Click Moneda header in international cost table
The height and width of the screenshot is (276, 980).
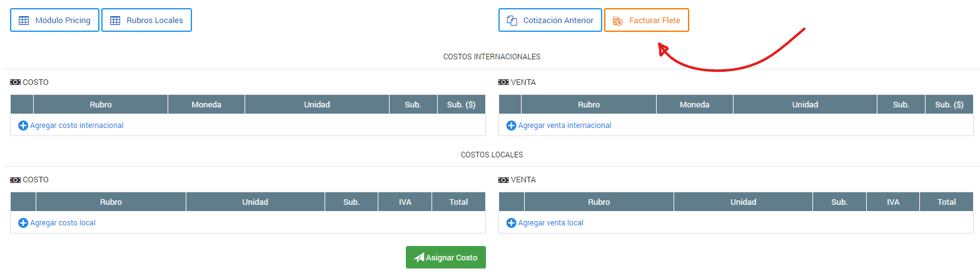(206, 105)
